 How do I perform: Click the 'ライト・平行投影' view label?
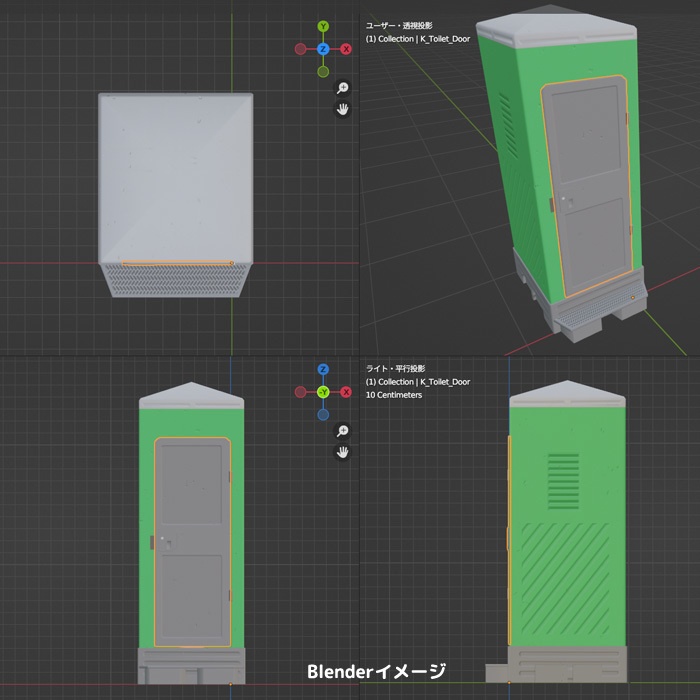point(396,368)
